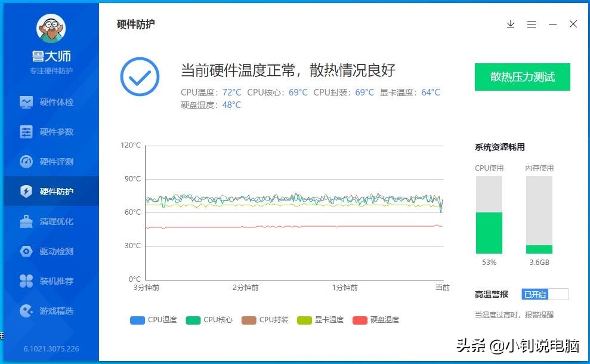
Task: Click the version number 6.1021.3075.226
Action: tap(51, 349)
